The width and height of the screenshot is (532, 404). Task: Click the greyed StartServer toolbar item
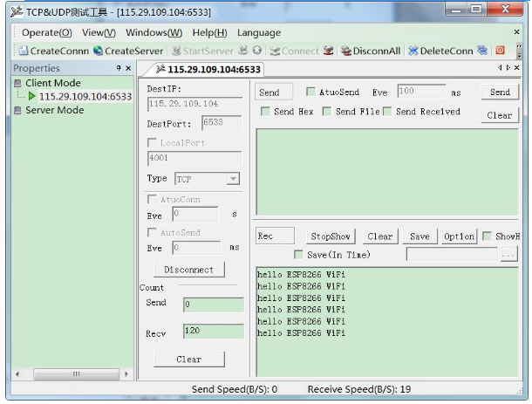click(203, 51)
